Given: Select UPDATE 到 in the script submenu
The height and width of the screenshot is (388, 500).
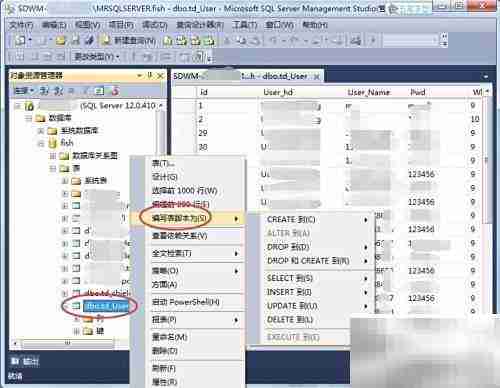Looking at the screenshot, I should click(317, 306).
